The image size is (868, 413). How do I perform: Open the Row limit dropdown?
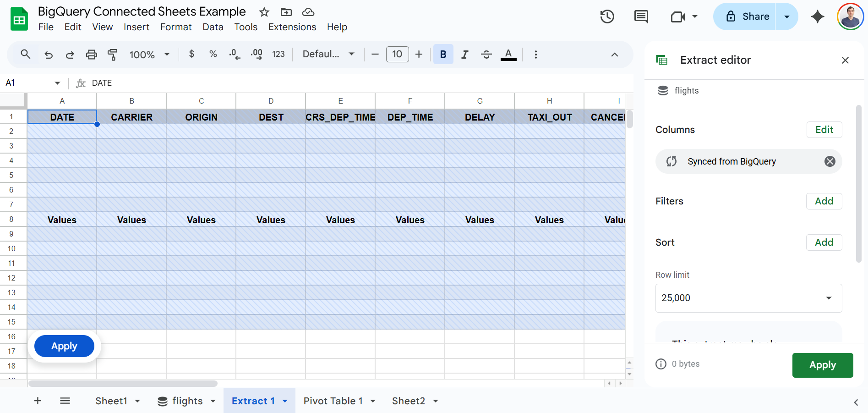[748, 298]
